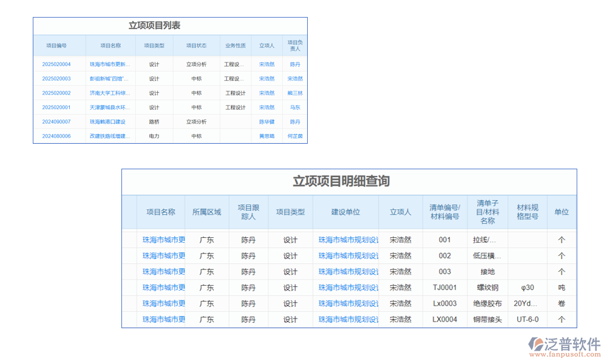Screen dimensions: 607x364
Task: Sort by the 项目编号 column header
Action: pyautogui.click(x=58, y=45)
